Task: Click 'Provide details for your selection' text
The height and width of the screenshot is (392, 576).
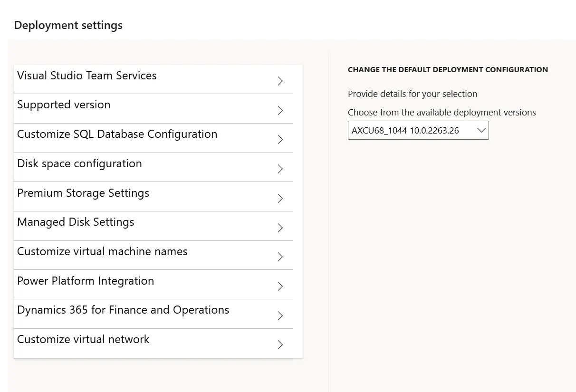Action: pyautogui.click(x=413, y=94)
